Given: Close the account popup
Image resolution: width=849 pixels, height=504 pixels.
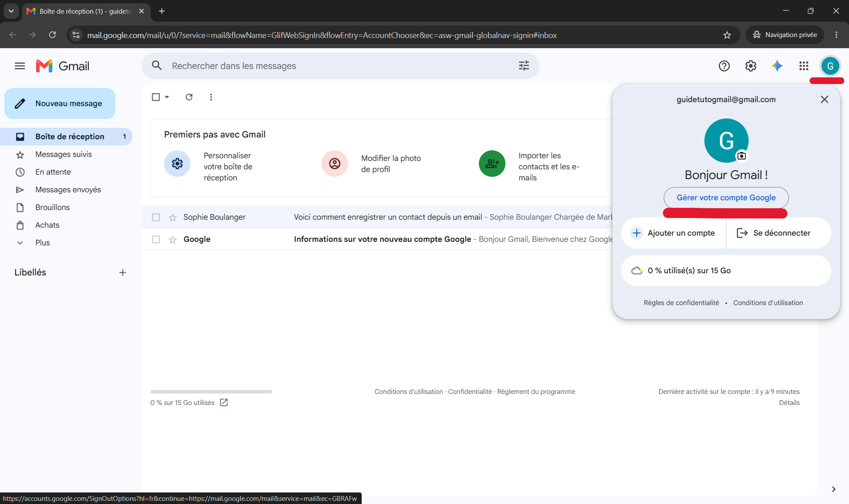Looking at the screenshot, I should click(824, 99).
